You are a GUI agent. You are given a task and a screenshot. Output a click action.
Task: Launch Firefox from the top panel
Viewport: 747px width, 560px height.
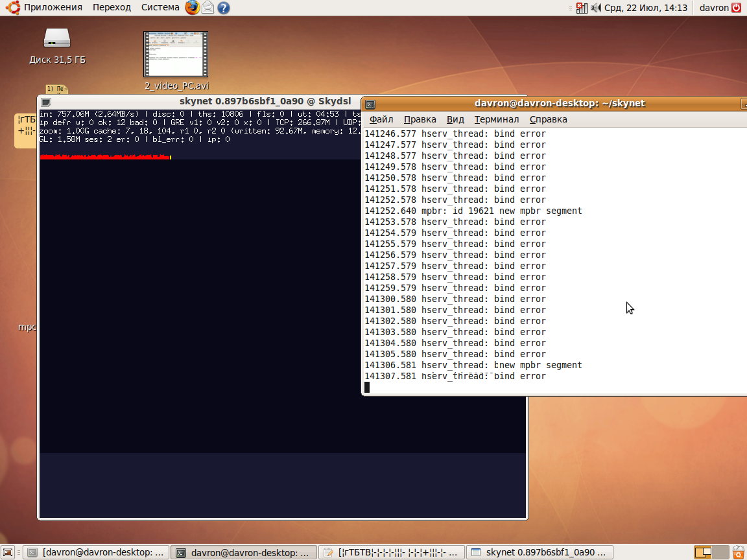(x=193, y=8)
